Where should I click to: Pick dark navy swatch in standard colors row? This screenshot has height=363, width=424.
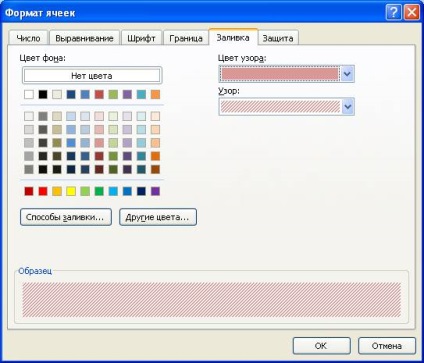tap(141, 191)
